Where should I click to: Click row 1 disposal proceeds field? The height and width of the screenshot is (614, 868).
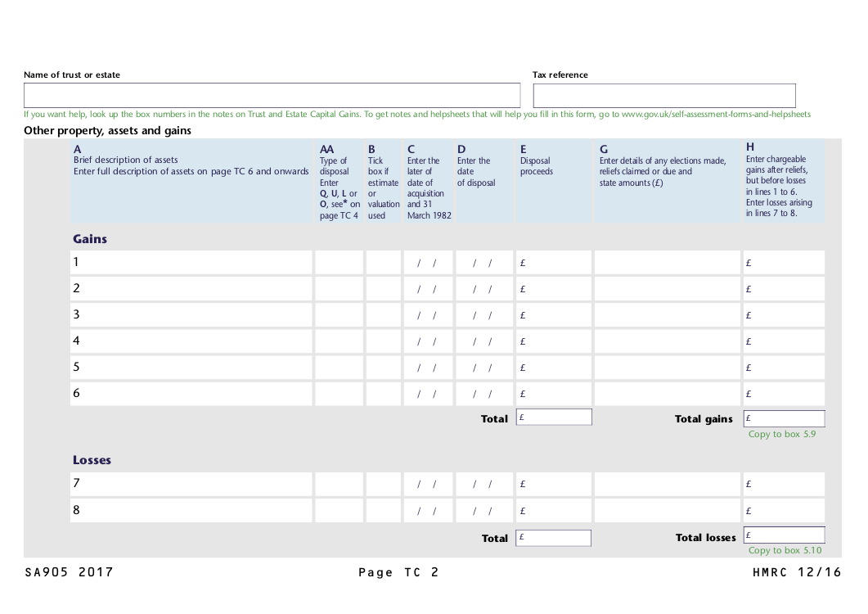pyautogui.click(x=554, y=263)
